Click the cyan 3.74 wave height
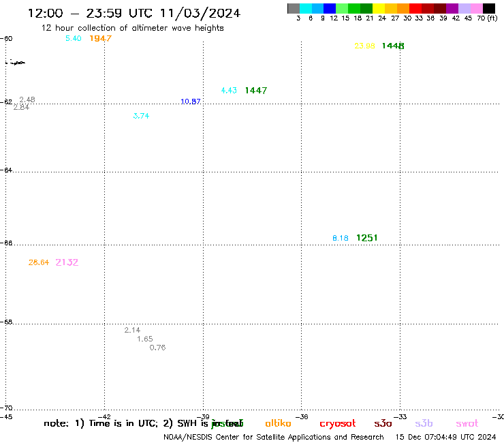 pos(141,116)
